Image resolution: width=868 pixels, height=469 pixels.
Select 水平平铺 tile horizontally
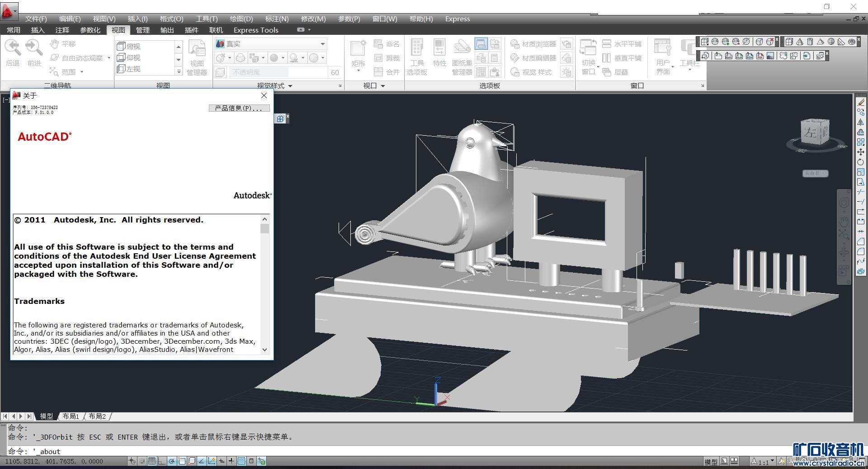(x=622, y=44)
